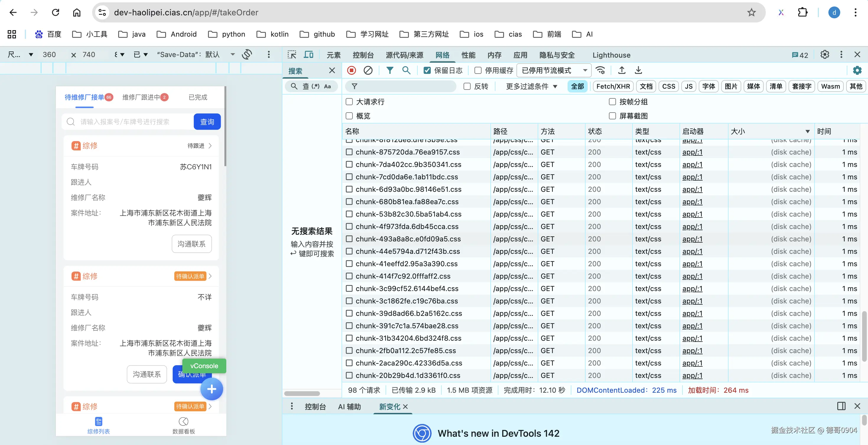
Task: Click the record network log button
Action: pyautogui.click(x=352, y=70)
